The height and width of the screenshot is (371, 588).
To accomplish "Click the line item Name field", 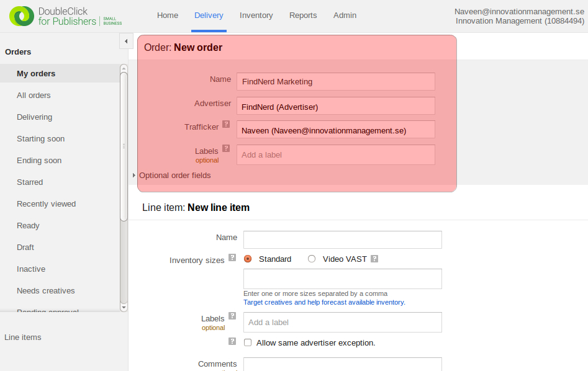I will pyautogui.click(x=342, y=239).
